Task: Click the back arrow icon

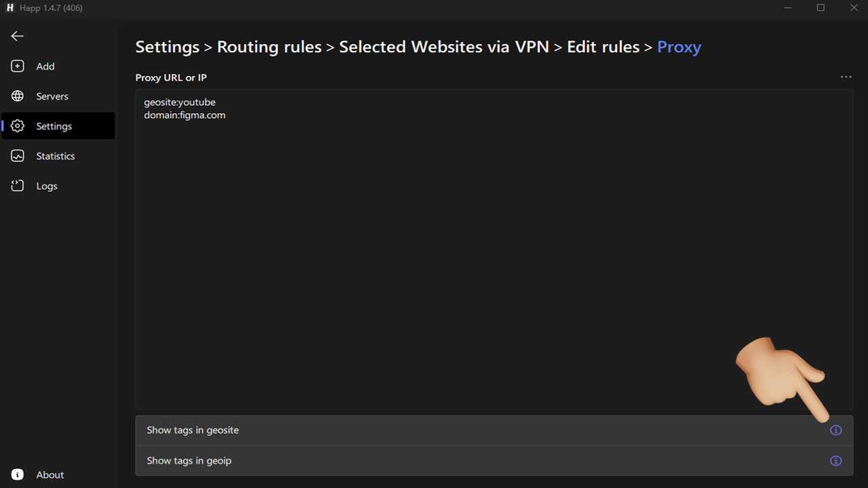Action: pyautogui.click(x=18, y=36)
